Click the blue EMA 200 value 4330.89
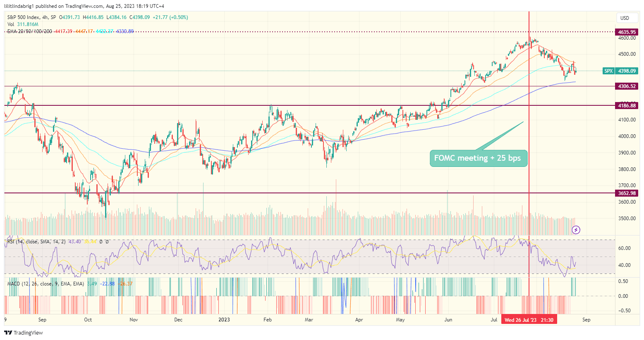 coord(124,31)
